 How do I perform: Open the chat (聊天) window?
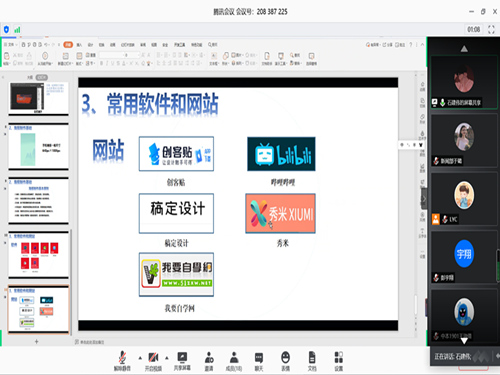(x=259, y=361)
